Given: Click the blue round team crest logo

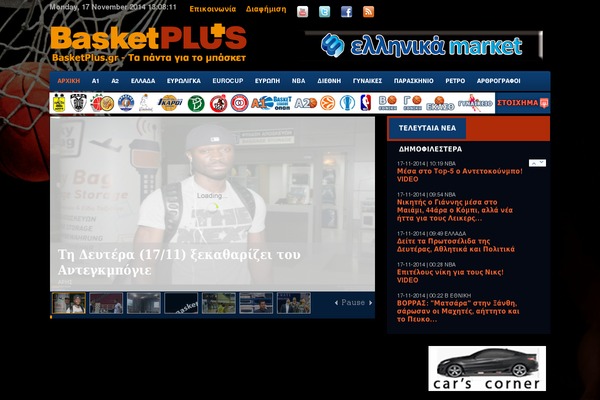Looking at the screenshot, I should 126,103.
